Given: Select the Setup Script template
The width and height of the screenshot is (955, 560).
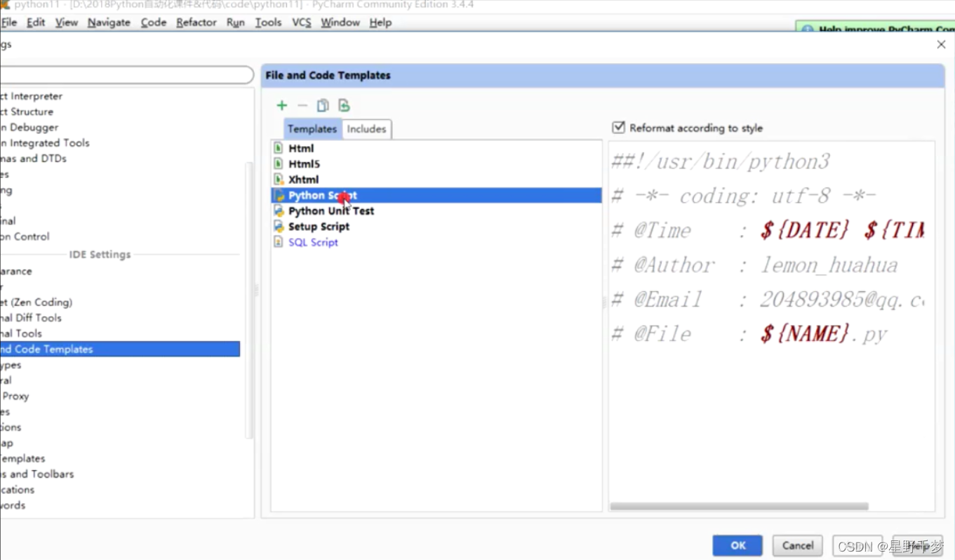Looking at the screenshot, I should coord(319,226).
